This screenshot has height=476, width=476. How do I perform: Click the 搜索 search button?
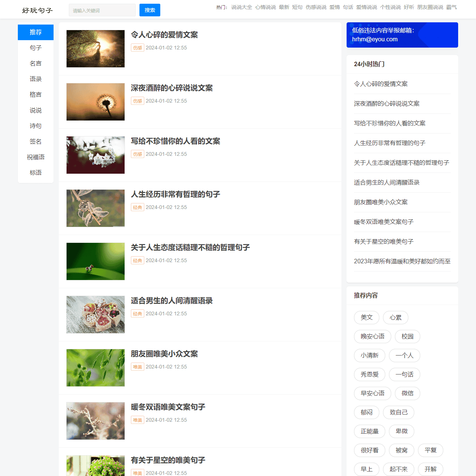point(149,10)
